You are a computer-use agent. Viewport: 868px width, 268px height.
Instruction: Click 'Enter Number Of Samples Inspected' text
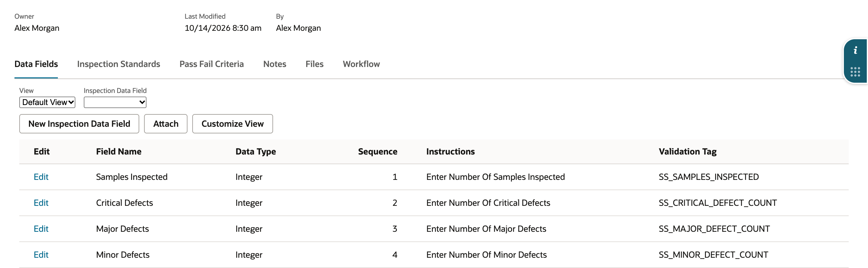[495, 177]
